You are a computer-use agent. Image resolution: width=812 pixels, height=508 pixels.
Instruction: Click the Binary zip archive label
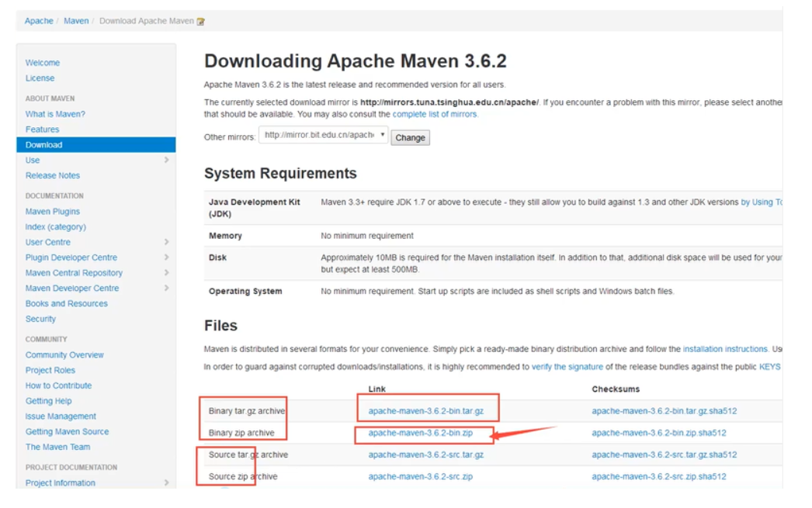[241, 433]
